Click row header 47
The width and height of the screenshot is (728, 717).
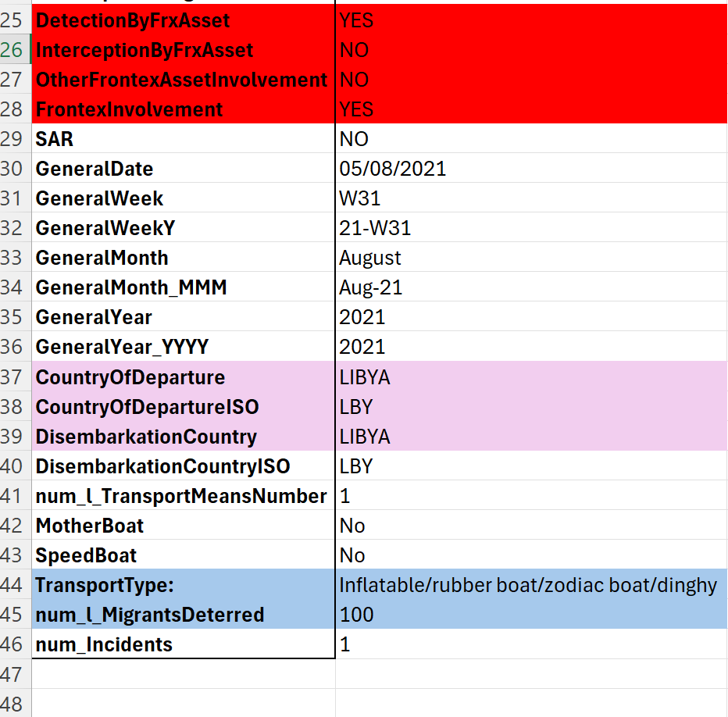[15, 674]
